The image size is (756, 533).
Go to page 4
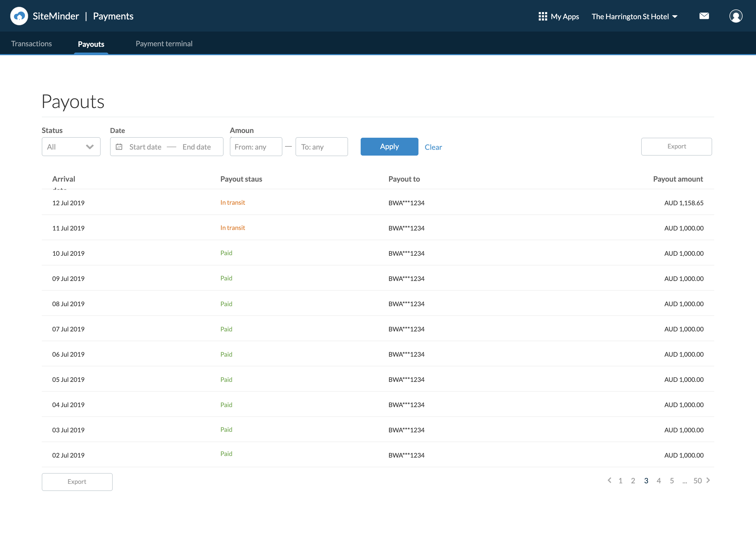tap(659, 481)
